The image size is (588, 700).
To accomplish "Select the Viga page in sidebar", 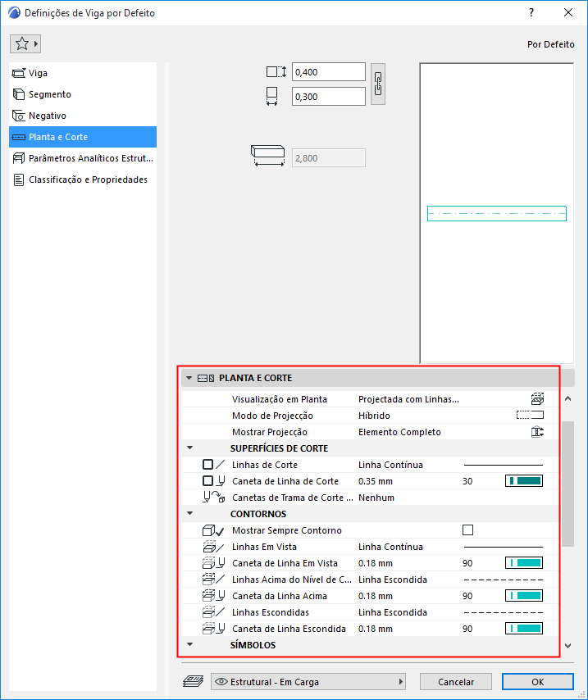I will coord(83,73).
